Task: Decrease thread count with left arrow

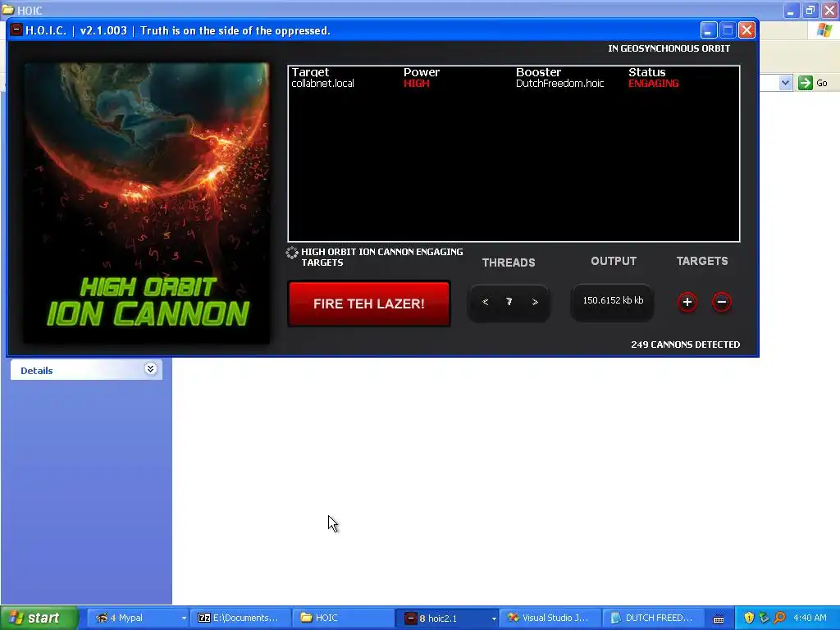Action: tap(486, 302)
